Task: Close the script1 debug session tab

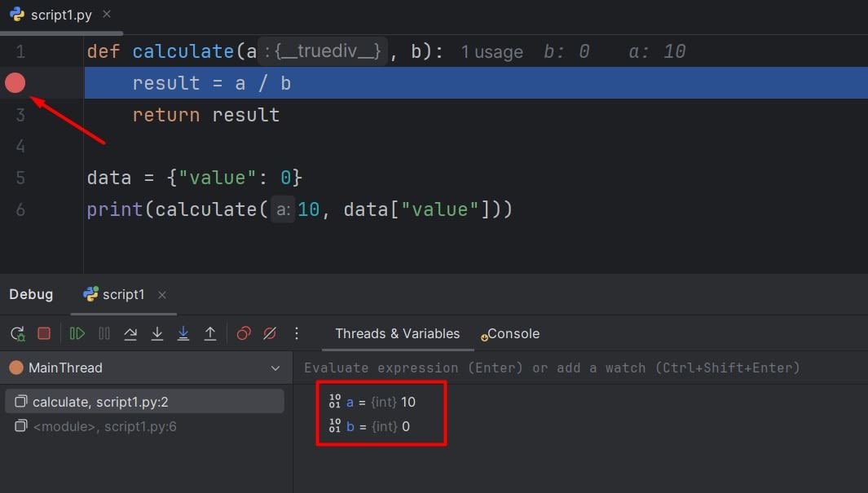Action: (161, 295)
